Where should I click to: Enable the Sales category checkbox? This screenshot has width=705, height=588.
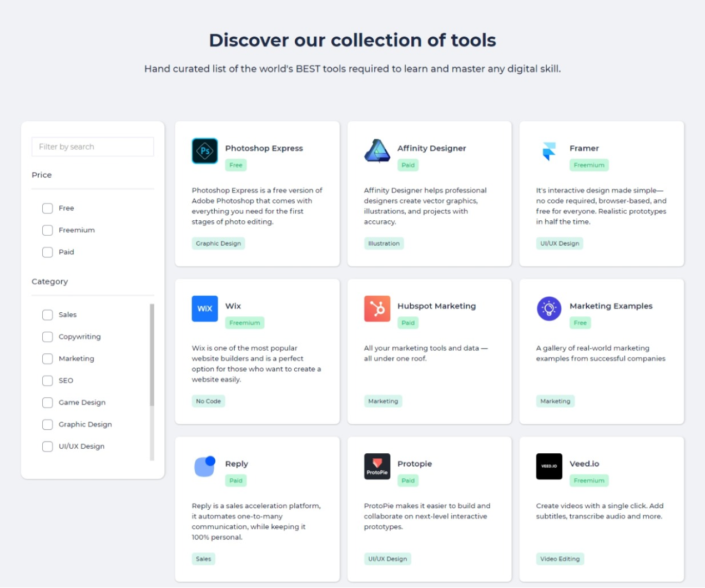[x=47, y=315]
